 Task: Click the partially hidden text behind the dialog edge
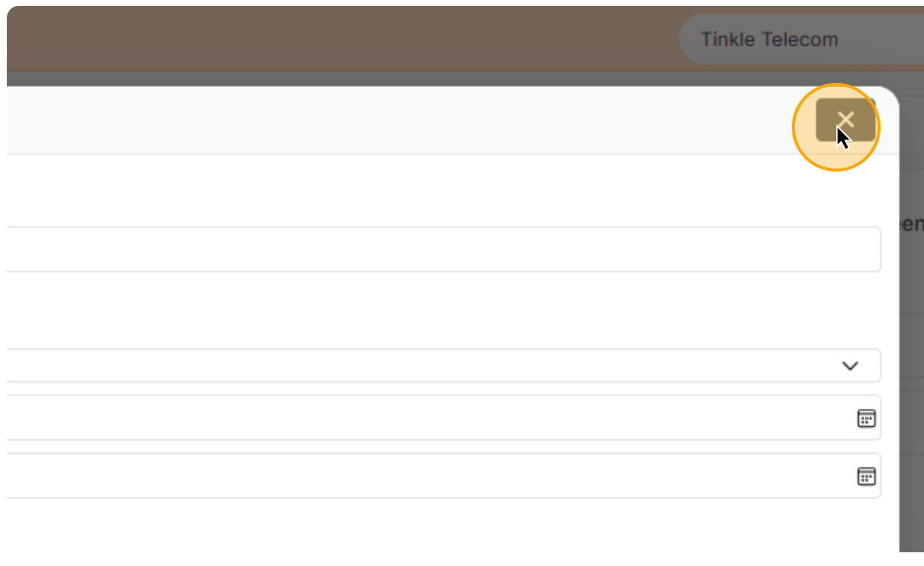pyautogui.click(x=912, y=225)
